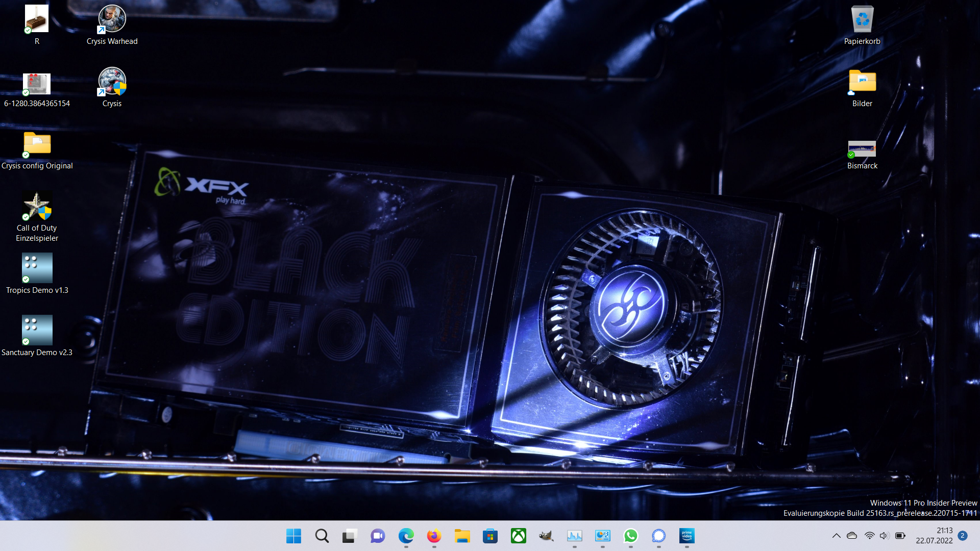The width and height of the screenshot is (980, 551).
Task: Open the volume speaker tray icon
Action: click(x=885, y=536)
